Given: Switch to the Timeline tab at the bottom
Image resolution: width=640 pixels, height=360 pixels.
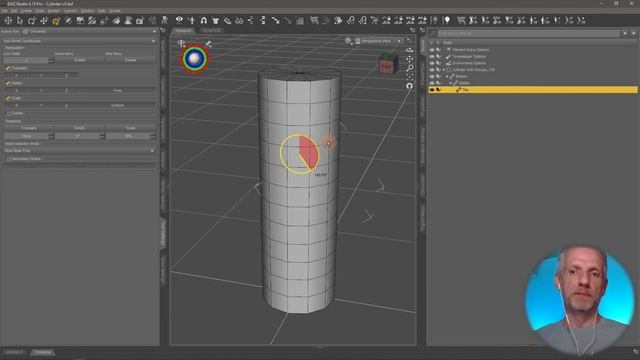Looking at the screenshot, I should [42, 352].
